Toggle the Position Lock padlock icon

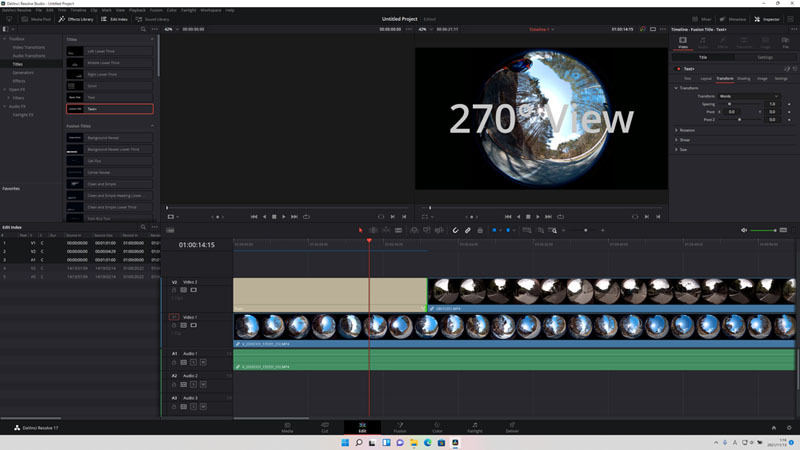point(480,231)
